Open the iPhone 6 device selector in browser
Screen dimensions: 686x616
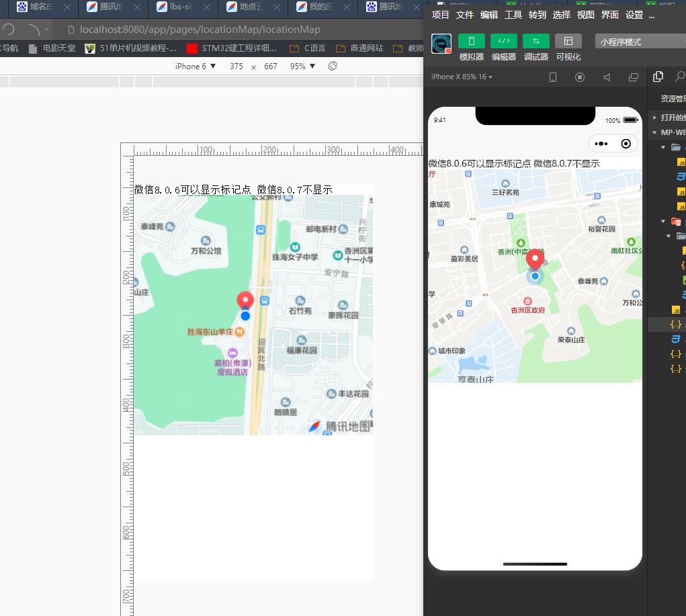[196, 67]
